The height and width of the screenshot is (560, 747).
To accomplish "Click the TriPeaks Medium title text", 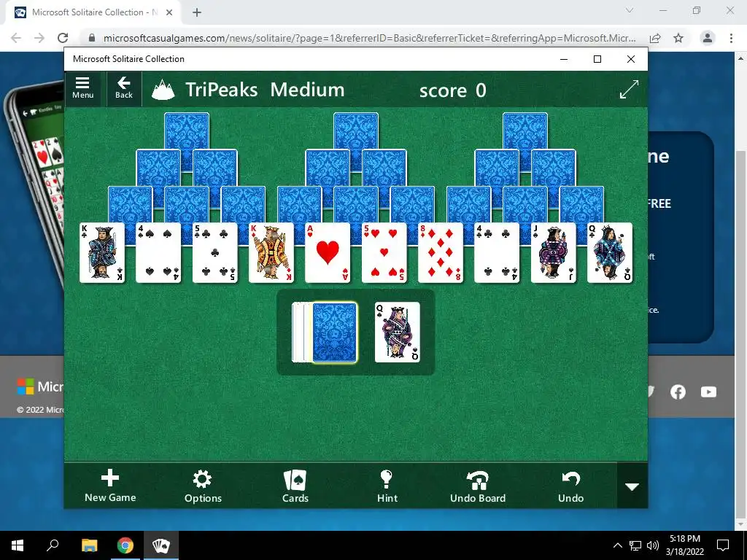I will (265, 90).
